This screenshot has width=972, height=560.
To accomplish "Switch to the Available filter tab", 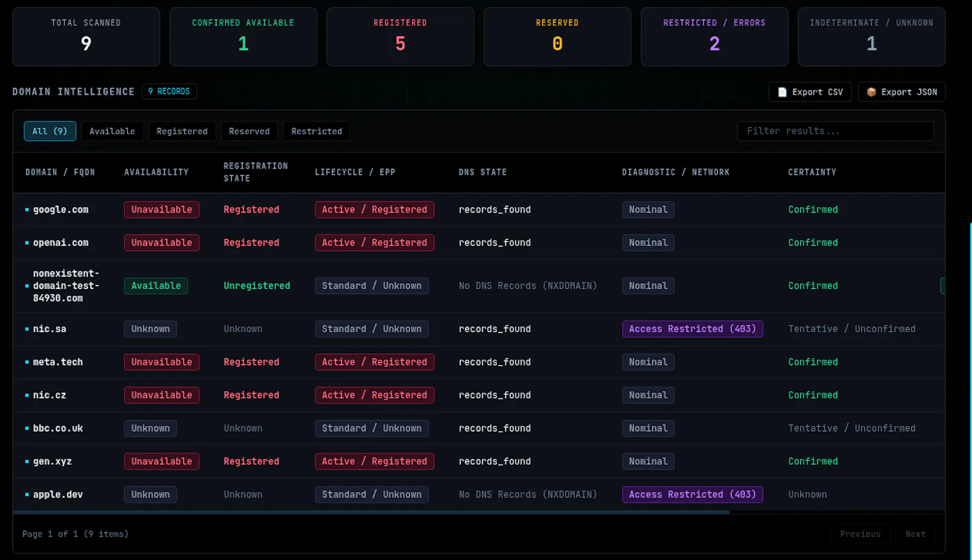I will click(112, 131).
